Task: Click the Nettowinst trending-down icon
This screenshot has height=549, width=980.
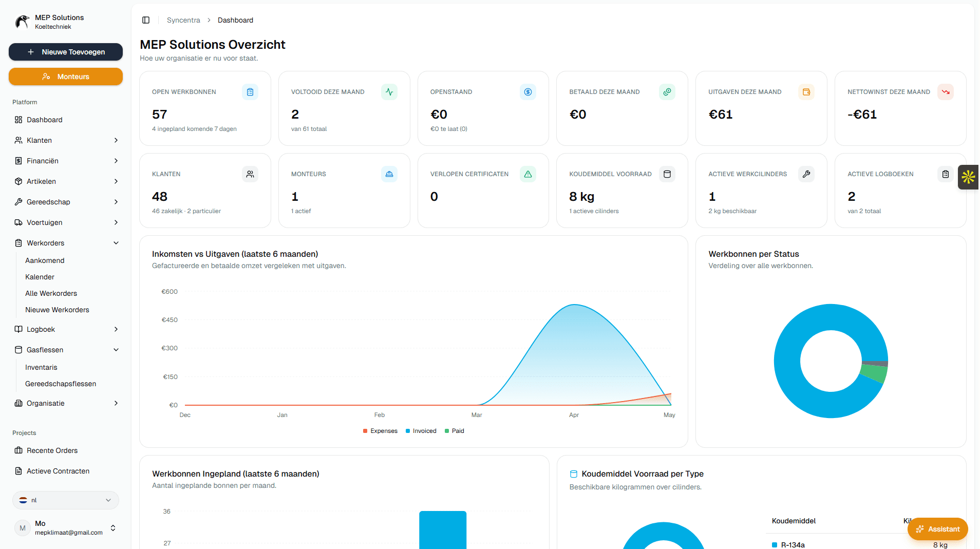Action: 946,92
